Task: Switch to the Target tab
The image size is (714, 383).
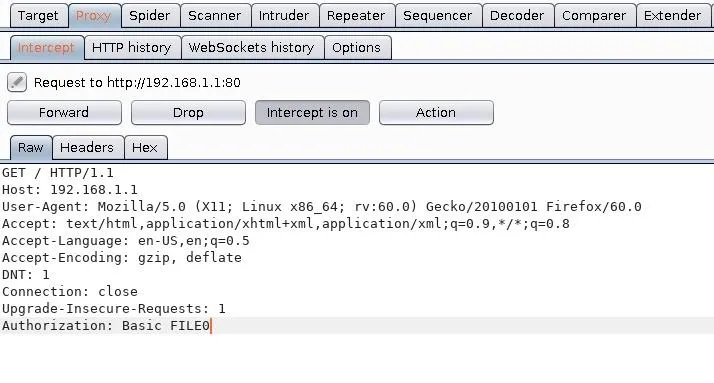Action: (39, 16)
